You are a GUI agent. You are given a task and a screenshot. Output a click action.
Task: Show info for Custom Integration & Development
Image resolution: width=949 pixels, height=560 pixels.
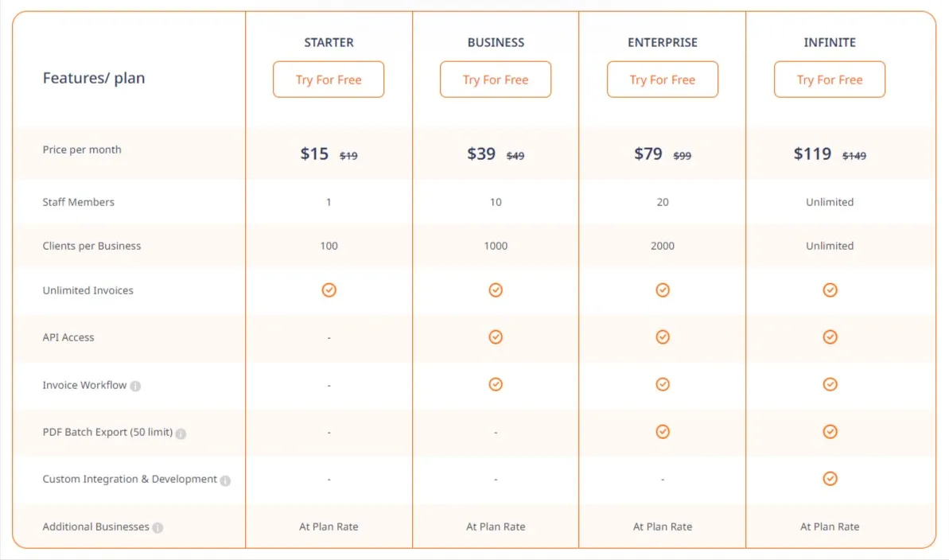[225, 480]
